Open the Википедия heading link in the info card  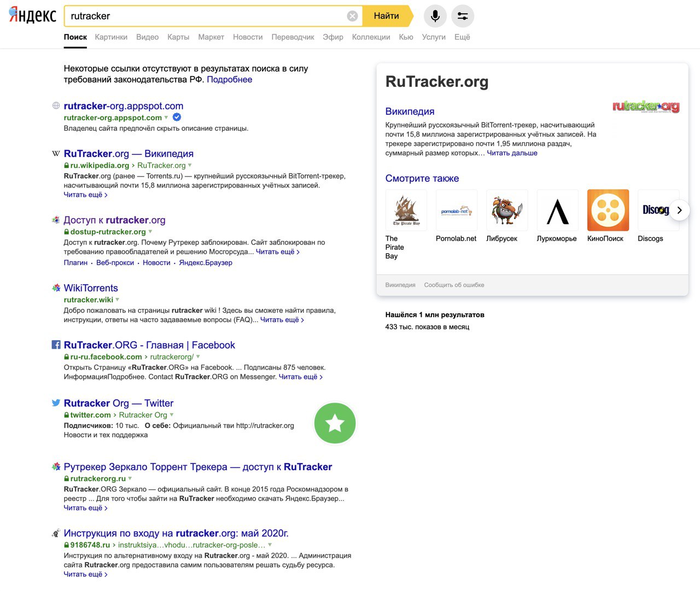coord(410,112)
